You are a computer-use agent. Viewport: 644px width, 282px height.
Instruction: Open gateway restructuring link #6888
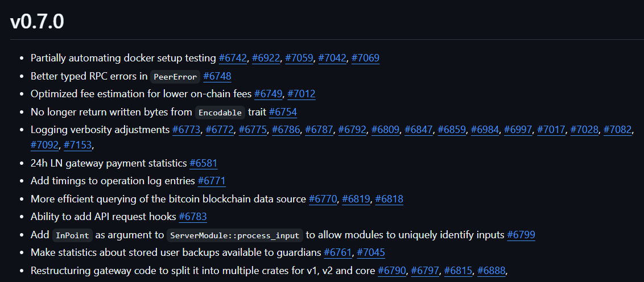tap(491, 271)
